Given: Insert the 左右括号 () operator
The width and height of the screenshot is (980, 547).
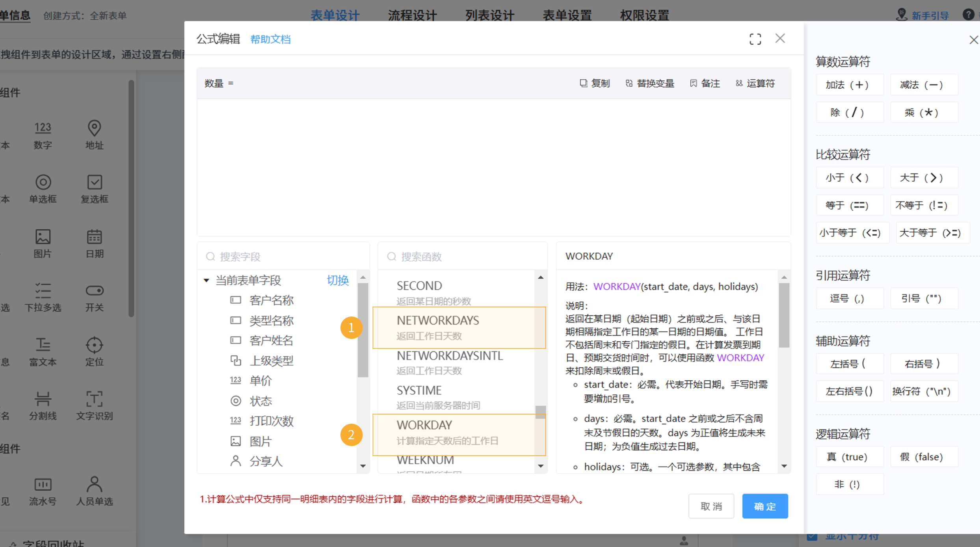Looking at the screenshot, I should point(849,391).
